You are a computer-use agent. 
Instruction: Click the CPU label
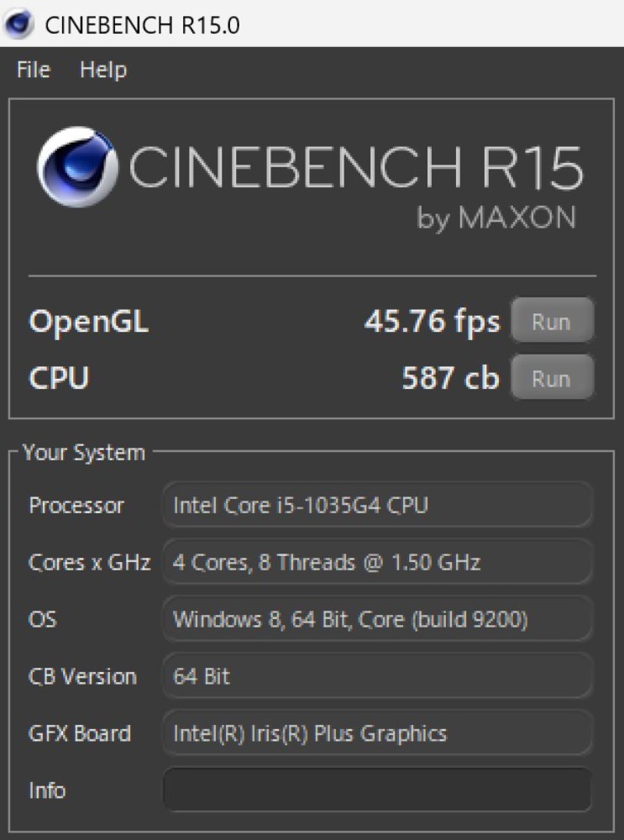click(59, 378)
